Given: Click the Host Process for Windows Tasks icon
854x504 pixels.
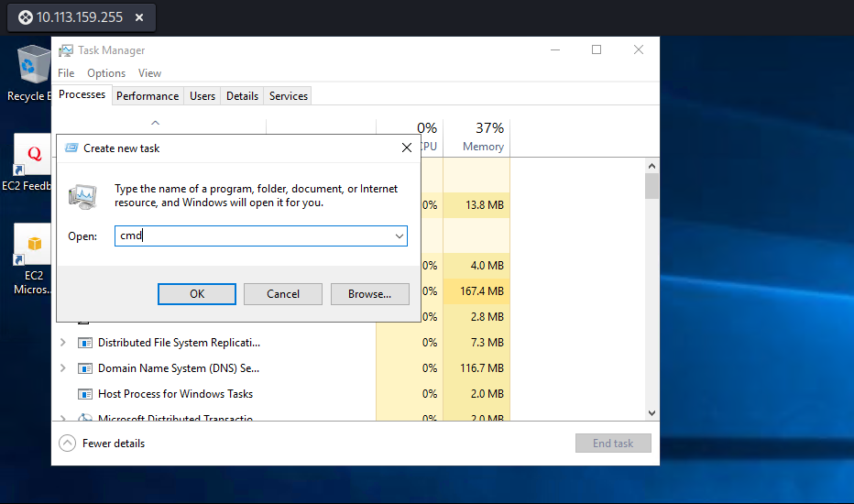Looking at the screenshot, I should pyautogui.click(x=85, y=394).
